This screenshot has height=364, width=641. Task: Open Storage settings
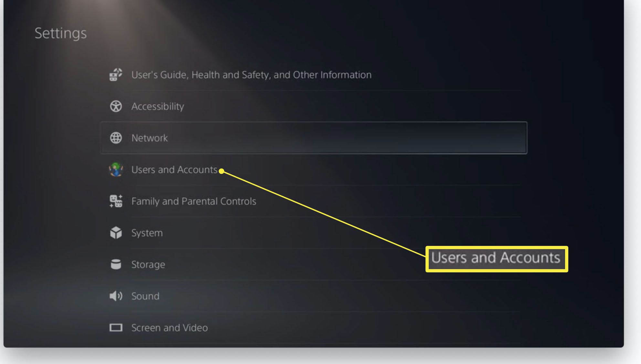tap(147, 264)
